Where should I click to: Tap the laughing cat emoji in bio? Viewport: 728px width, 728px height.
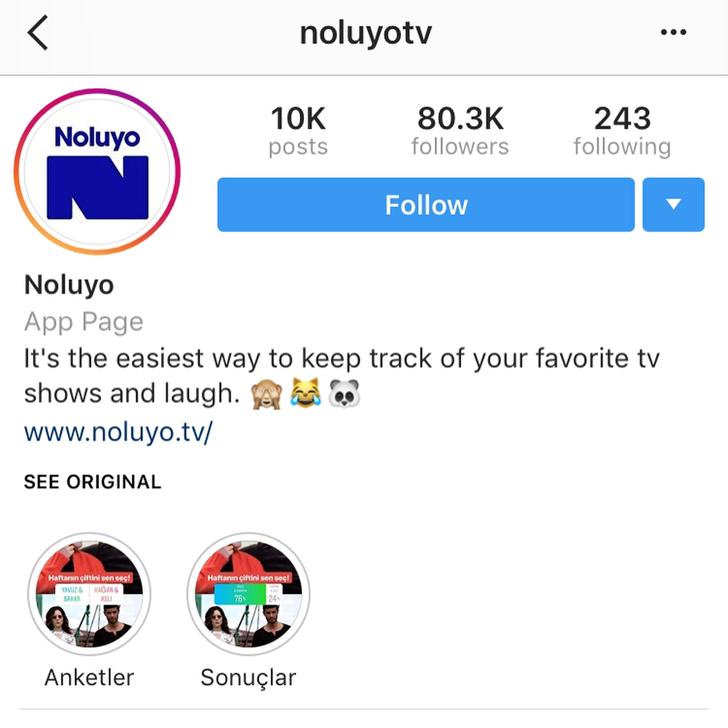point(305,393)
